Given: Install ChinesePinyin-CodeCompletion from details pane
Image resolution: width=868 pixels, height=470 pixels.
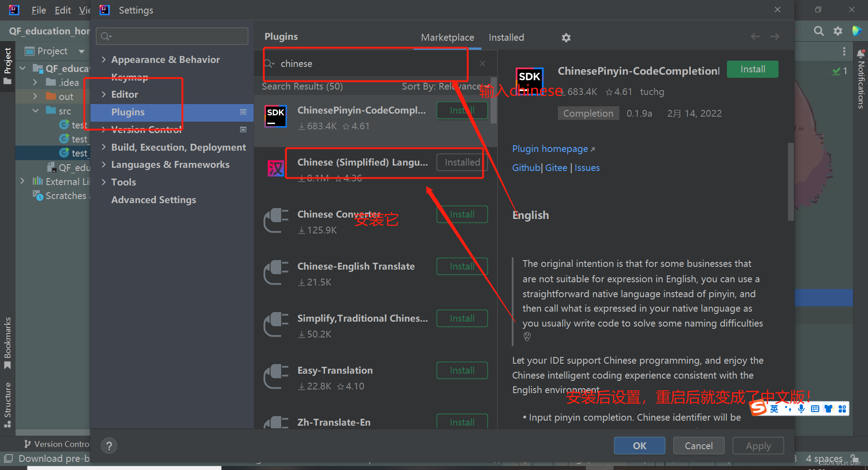Looking at the screenshot, I should pyautogui.click(x=752, y=69).
